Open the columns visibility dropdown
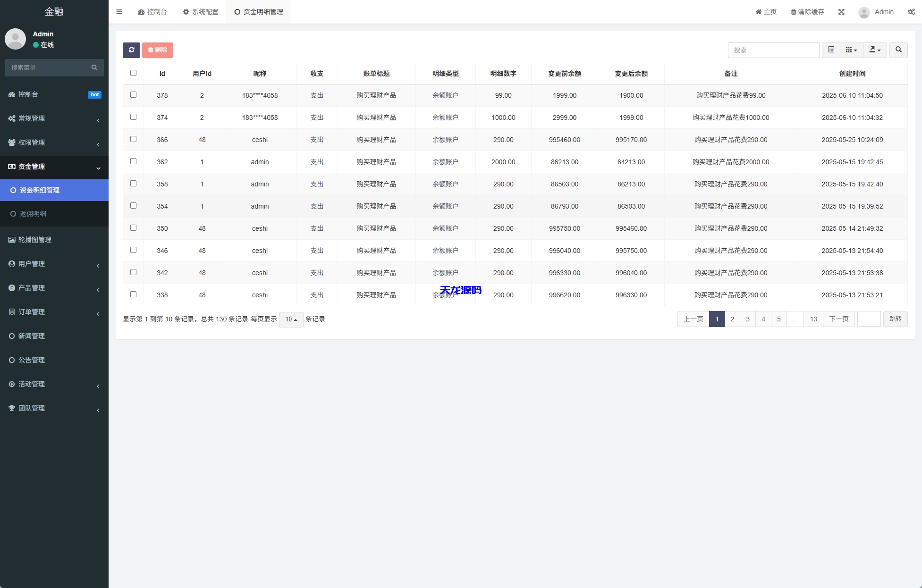Viewport: 922px width, 588px height. tap(851, 50)
